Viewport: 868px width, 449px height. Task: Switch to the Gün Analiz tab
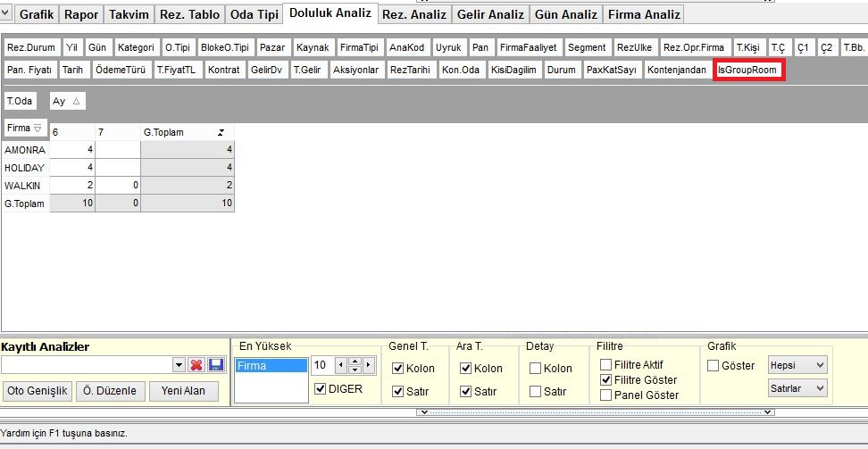(x=566, y=14)
